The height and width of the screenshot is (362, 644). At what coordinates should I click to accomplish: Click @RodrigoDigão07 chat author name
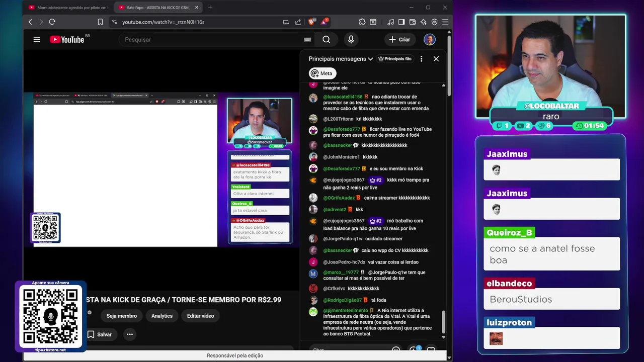pos(342,300)
